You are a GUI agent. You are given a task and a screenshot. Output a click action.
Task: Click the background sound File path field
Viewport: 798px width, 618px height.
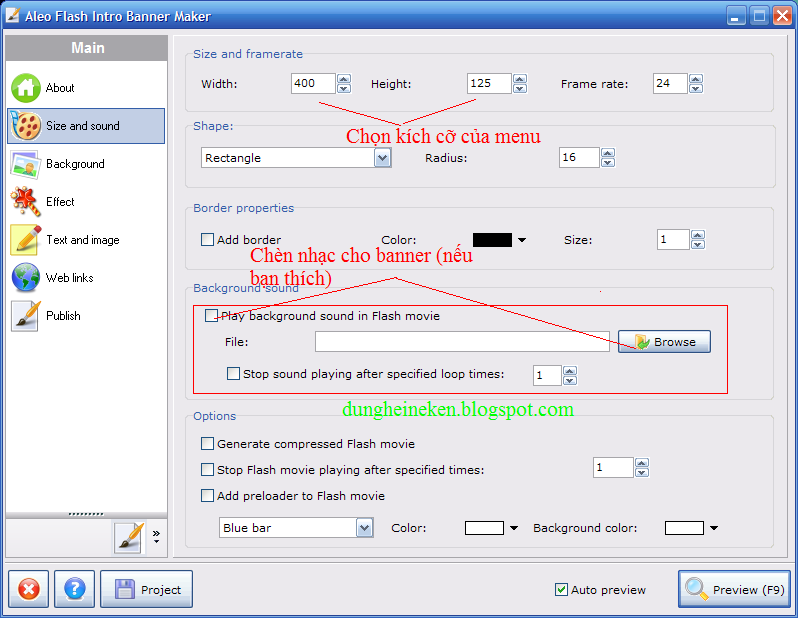pyautogui.click(x=462, y=342)
